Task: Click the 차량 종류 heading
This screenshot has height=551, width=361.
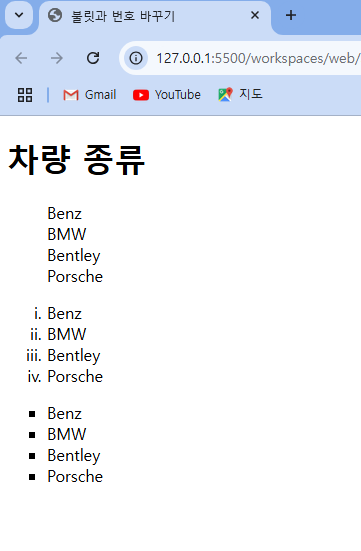Action: click(x=77, y=160)
